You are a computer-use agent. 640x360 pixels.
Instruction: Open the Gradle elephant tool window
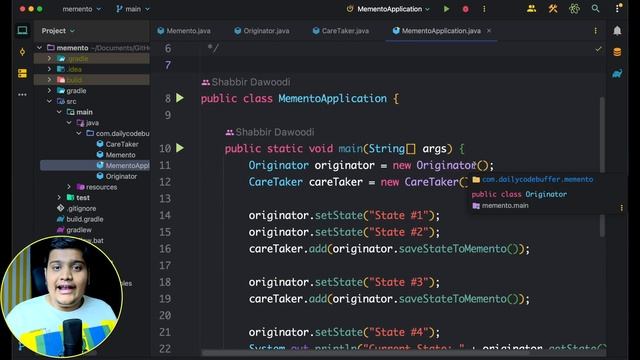[617, 73]
